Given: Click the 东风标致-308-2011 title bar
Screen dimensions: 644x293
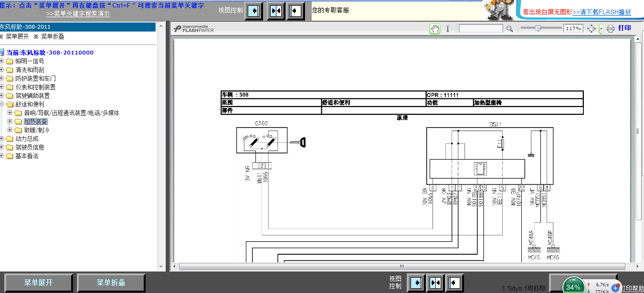Looking at the screenshot, I should pos(78,27).
